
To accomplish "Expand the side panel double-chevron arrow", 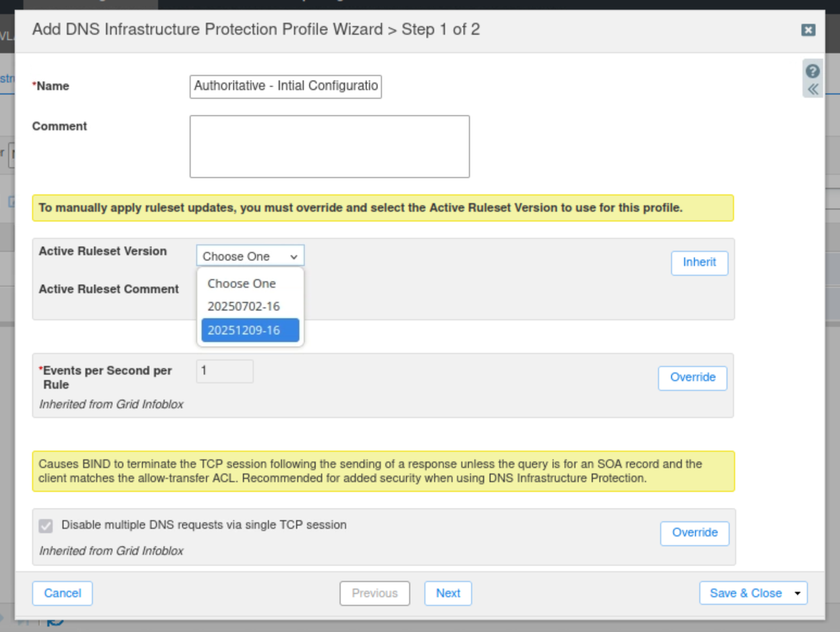I will (x=812, y=89).
